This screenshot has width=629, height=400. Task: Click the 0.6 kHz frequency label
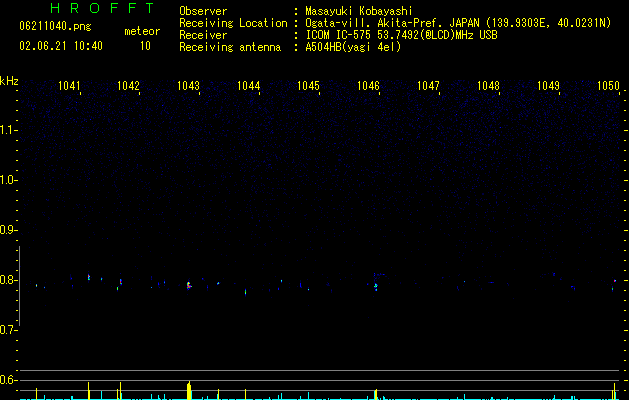point(8,380)
